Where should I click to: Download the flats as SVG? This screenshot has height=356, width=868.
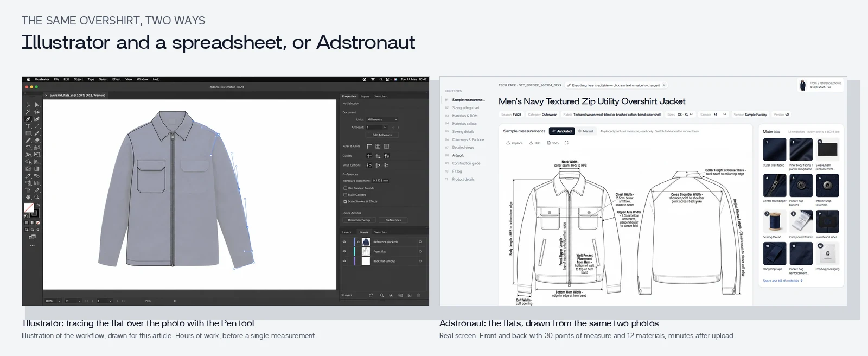553,143
